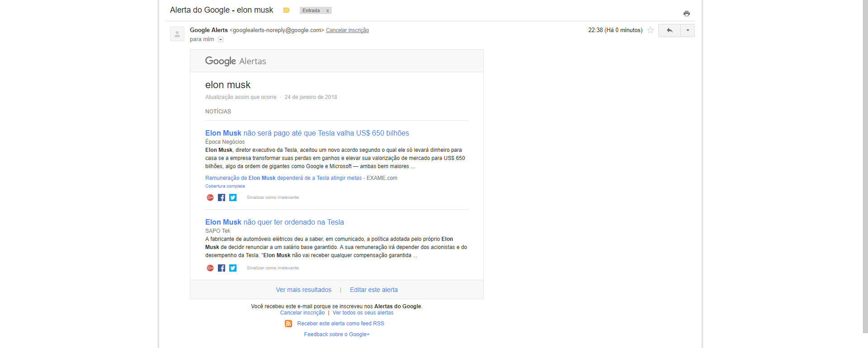Flag first article as irrelevante
Viewport: 868px width, 348px height.
(273, 198)
